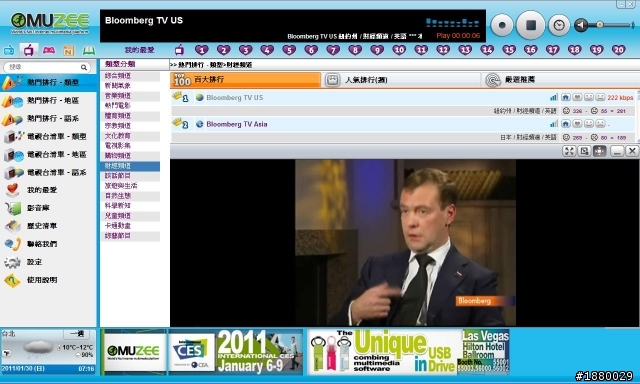Open 影音庫 media library in sidebar

coord(48,208)
